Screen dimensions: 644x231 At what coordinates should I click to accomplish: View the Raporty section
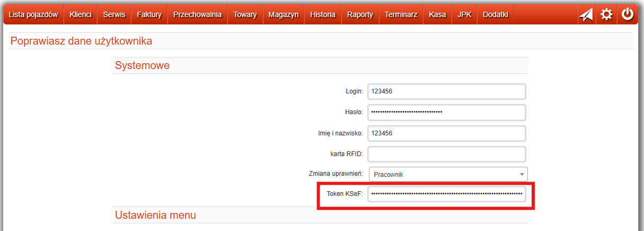point(360,15)
